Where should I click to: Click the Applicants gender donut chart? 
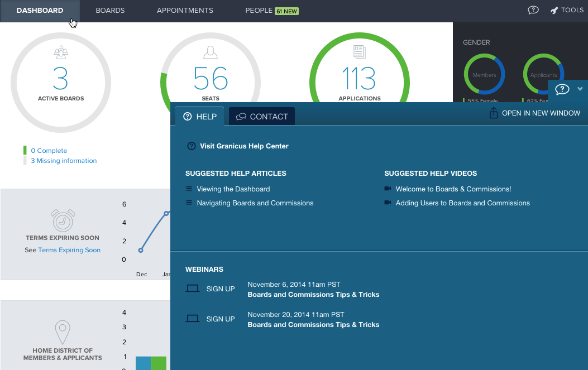pos(543,74)
